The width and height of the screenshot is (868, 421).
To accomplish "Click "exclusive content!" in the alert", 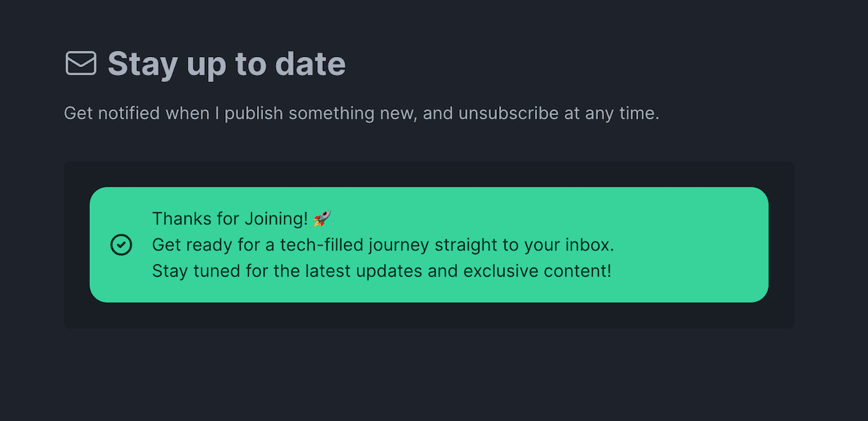I will [x=537, y=271].
